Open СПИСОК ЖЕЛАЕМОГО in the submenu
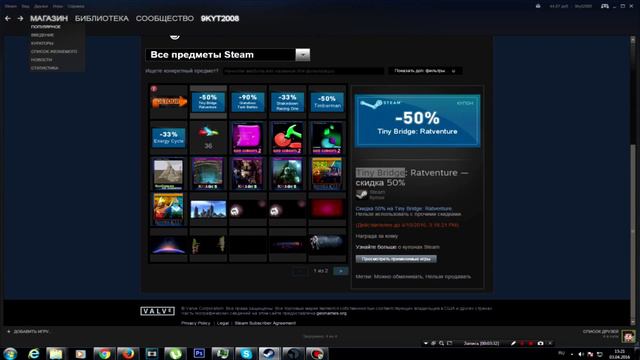Image resolution: width=640 pixels, height=360 pixels. (54, 51)
